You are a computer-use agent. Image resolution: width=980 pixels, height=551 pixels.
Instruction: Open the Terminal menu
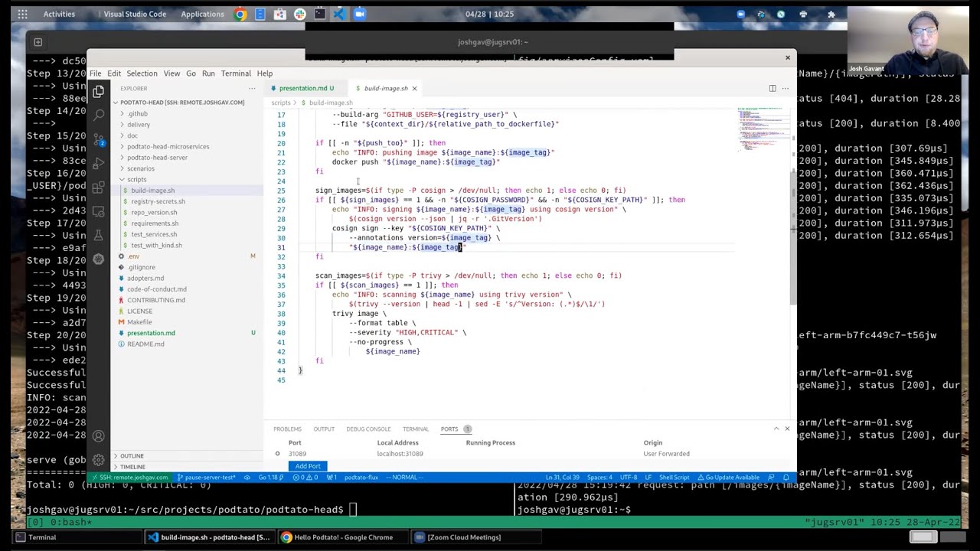pyautogui.click(x=236, y=73)
